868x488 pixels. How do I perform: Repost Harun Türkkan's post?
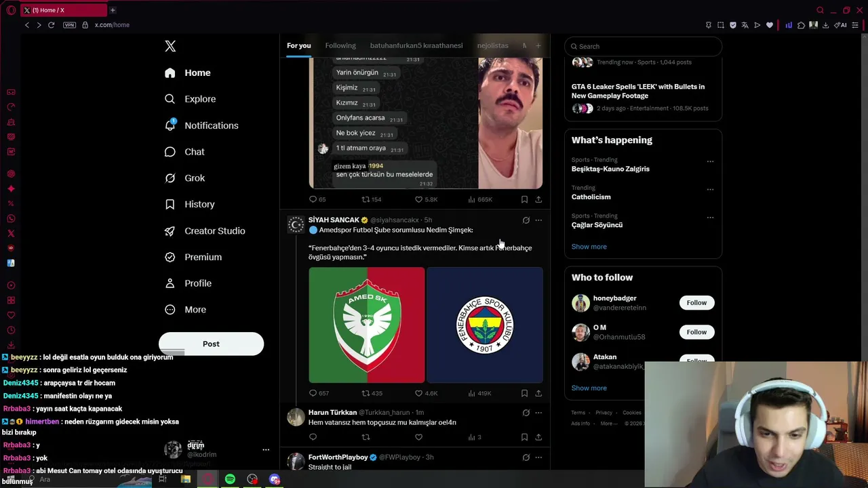point(366,437)
